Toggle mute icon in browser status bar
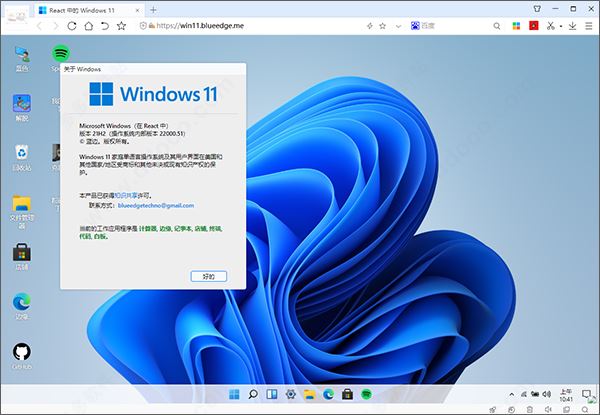600x415 pixels. (548, 410)
